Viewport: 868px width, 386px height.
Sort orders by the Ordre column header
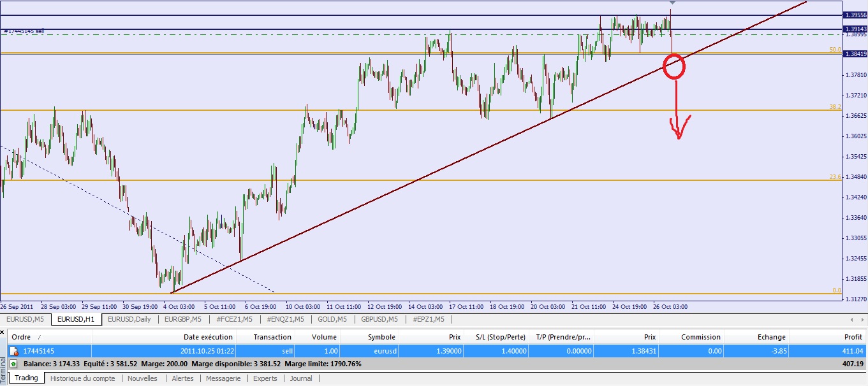(22, 337)
